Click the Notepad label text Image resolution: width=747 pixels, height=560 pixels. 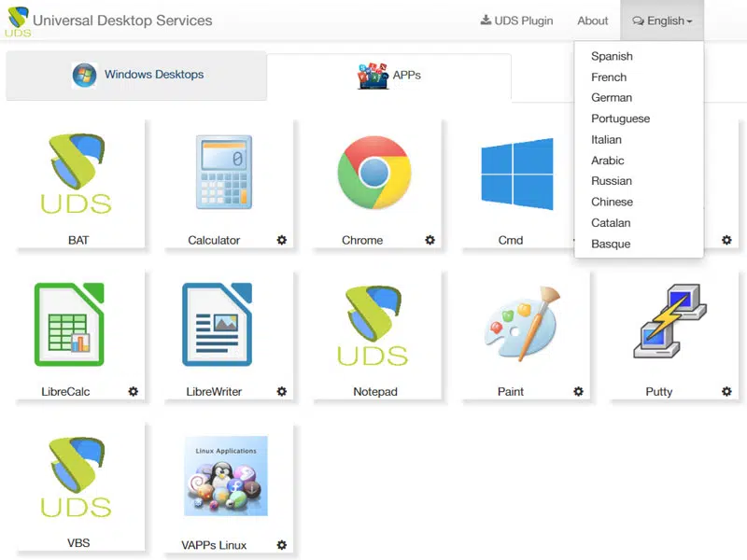coord(375,392)
